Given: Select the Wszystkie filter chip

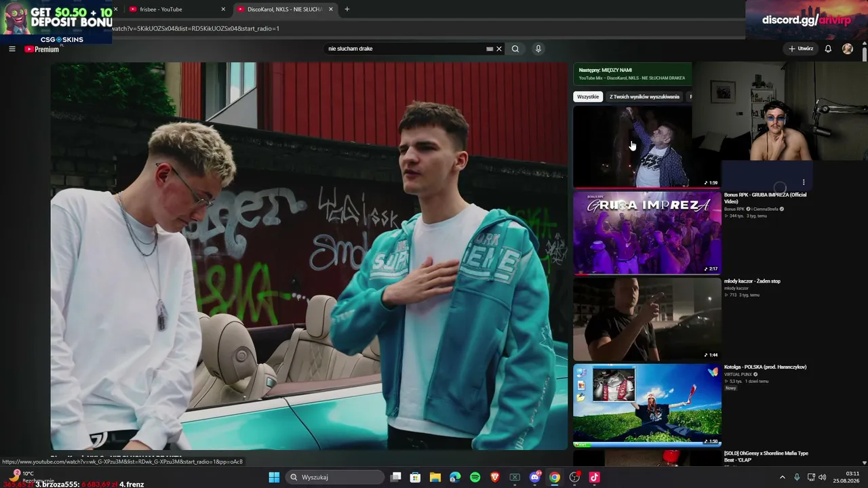Looking at the screenshot, I should [x=588, y=97].
